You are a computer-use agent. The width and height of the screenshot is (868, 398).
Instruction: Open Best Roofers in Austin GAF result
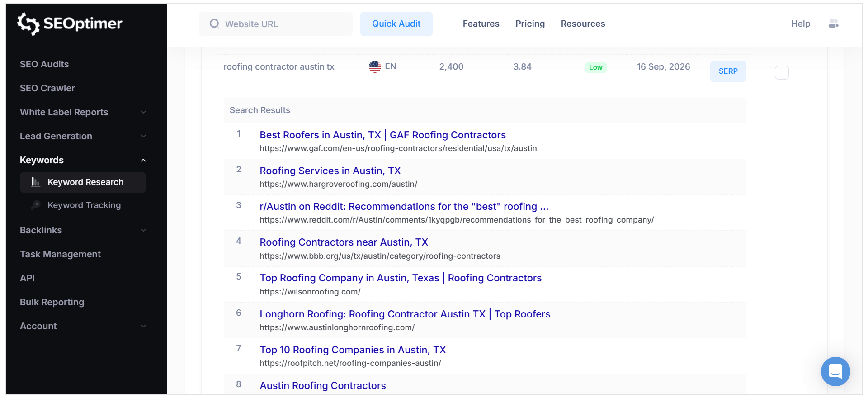pos(382,135)
